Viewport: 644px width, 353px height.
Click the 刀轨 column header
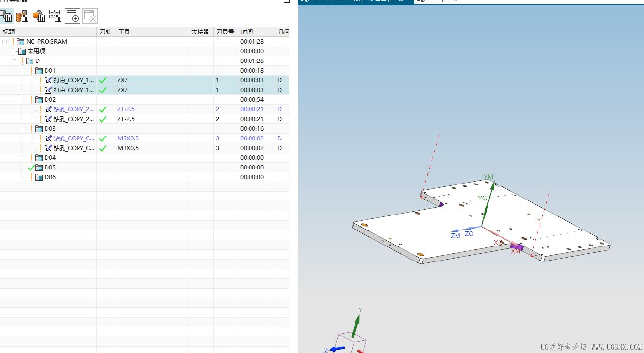click(x=106, y=32)
